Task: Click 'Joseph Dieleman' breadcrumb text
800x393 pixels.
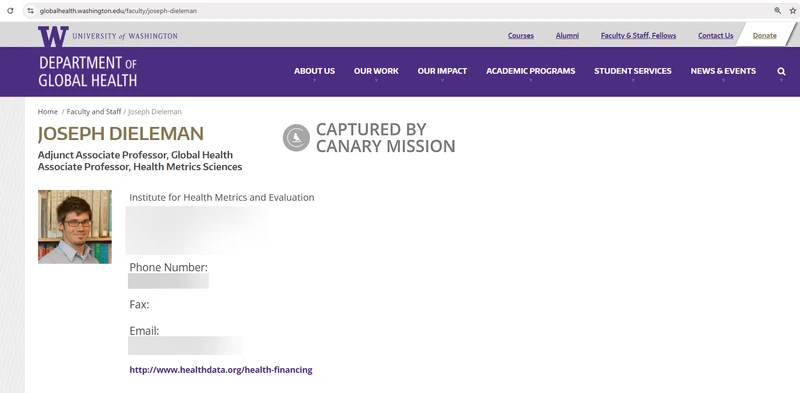Action: click(x=155, y=112)
